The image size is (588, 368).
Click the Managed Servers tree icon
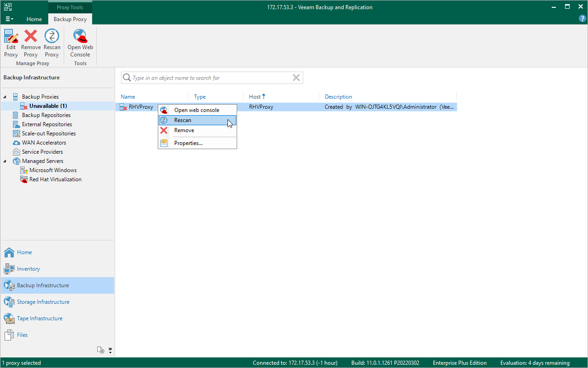pyautogui.click(x=16, y=161)
